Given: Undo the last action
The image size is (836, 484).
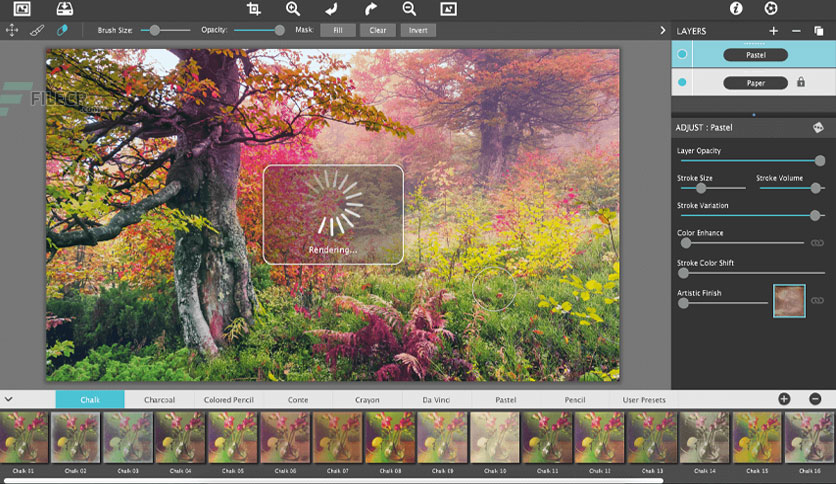Looking at the screenshot, I should click(331, 9).
